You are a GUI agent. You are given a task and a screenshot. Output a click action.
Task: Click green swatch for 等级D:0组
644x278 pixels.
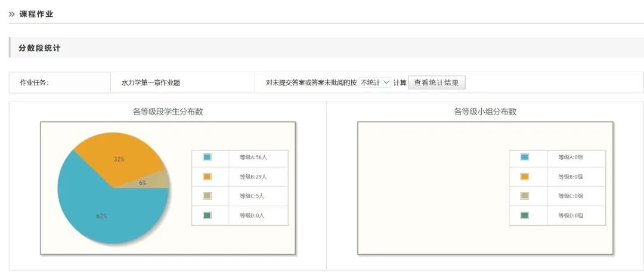525,215
